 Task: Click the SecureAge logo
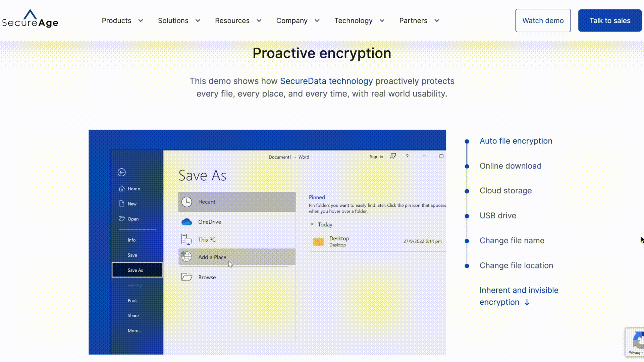point(30,19)
